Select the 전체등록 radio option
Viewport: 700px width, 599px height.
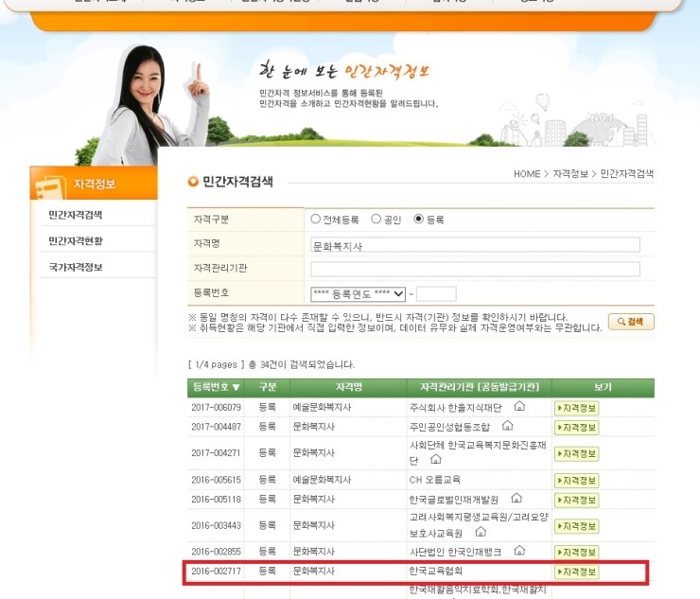tap(316, 220)
